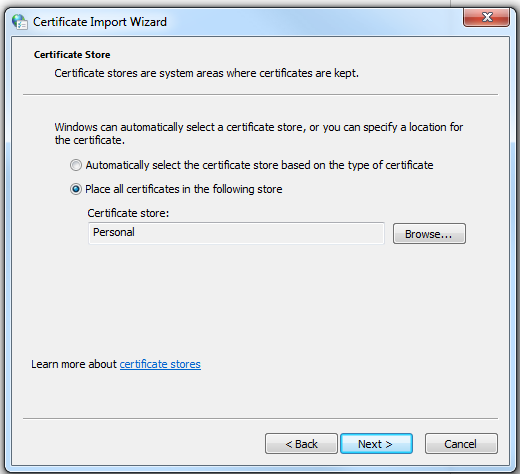Click the Certificate Import Wizard globe icon
Image resolution: width=520 pixels, height=474 pixels.
tap(20, 22)
